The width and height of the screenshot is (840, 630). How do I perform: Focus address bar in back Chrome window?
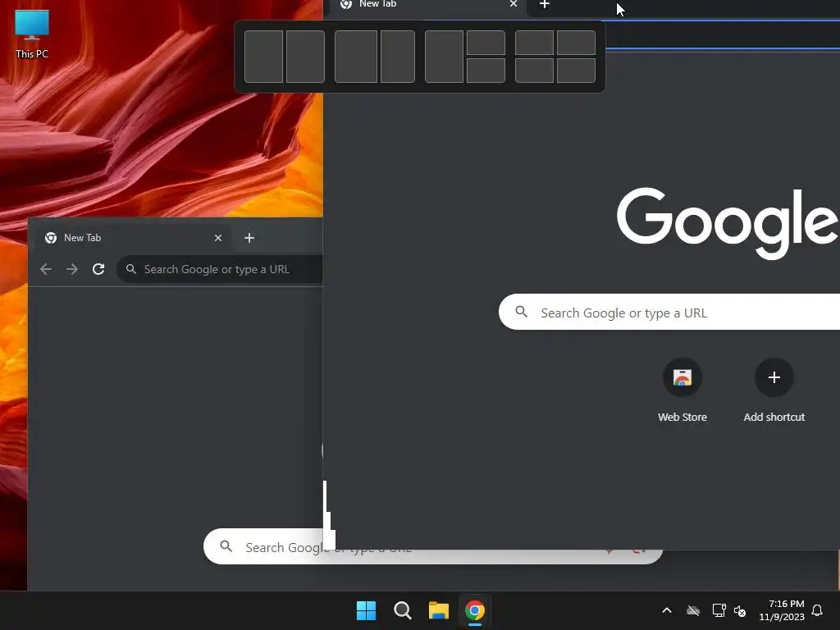coord(220,269)
